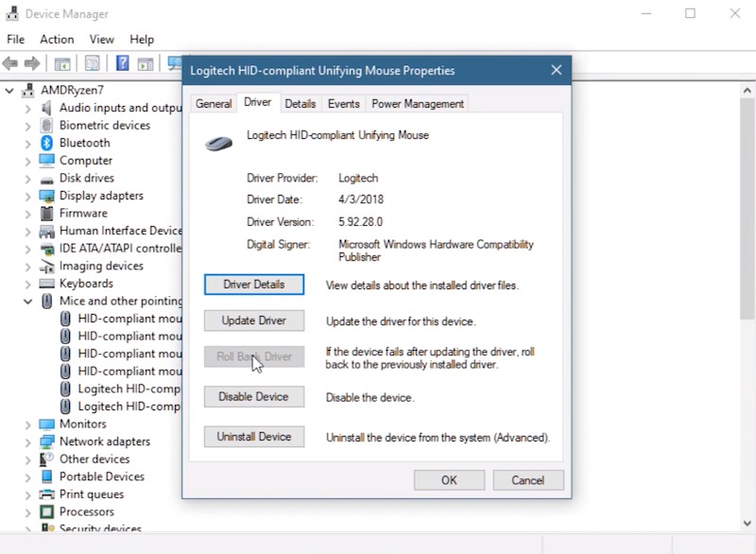756x554 pixels.
Task: Expand the Bluetooth category
Action: (28, 144)
